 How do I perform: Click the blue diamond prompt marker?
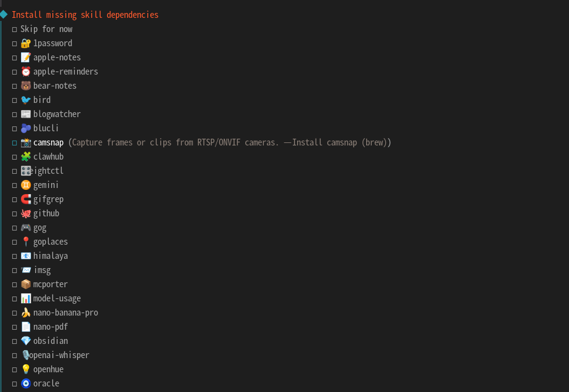click(x=4, y=14)
